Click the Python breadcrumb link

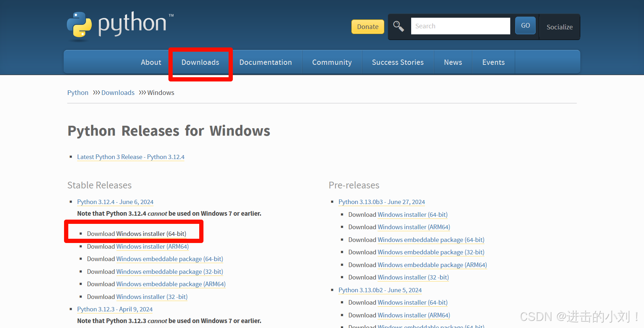78,92
